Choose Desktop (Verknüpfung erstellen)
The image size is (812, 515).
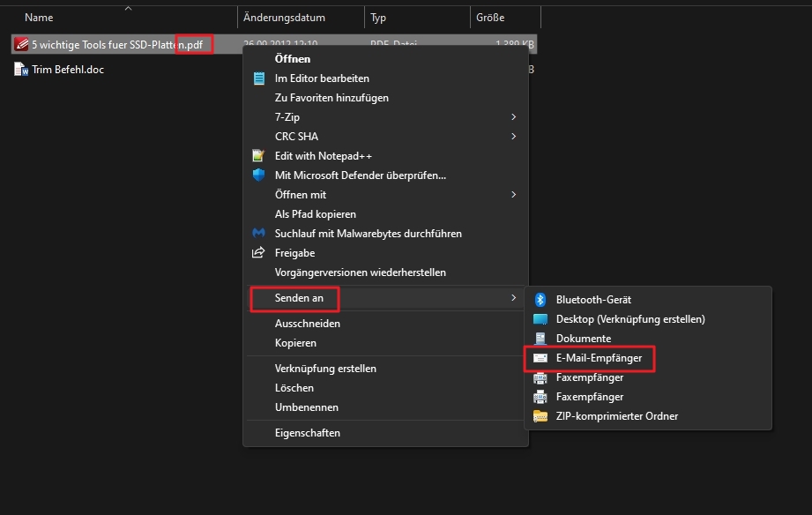pyautogui.click(x=629, y=319)
